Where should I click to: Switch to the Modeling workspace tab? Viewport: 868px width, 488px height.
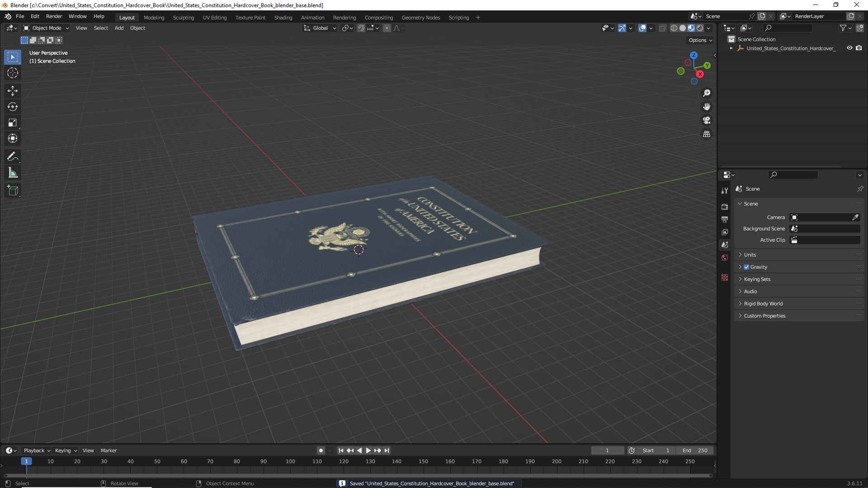pyautogui.click(x=154, y=18)
